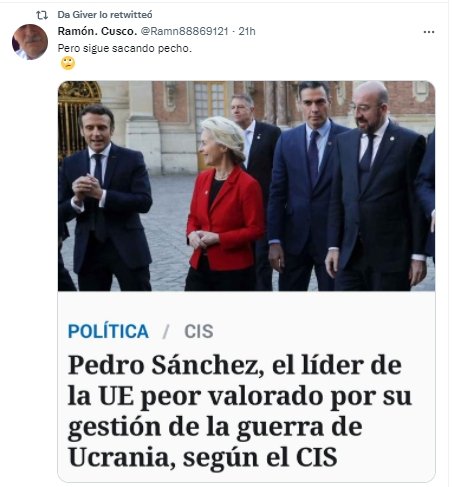Open the three-dot more options menu
This screenshot has width=454, height=487.
(429, 32)
